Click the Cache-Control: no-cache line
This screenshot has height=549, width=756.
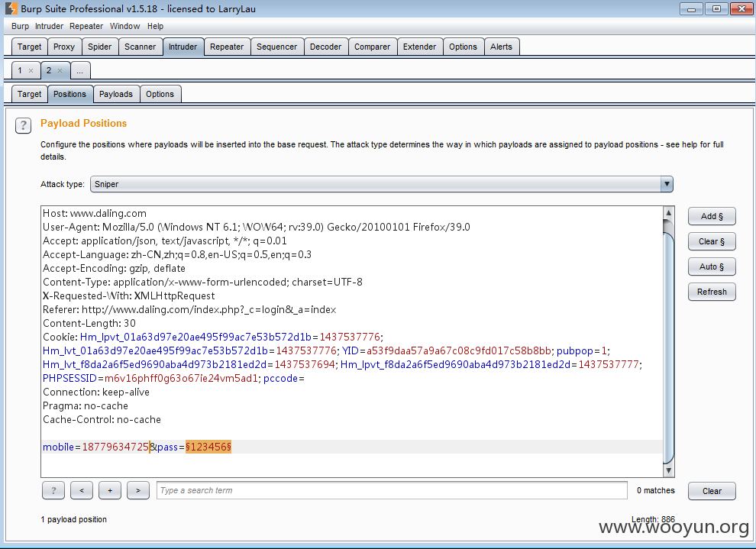point(102,419)
